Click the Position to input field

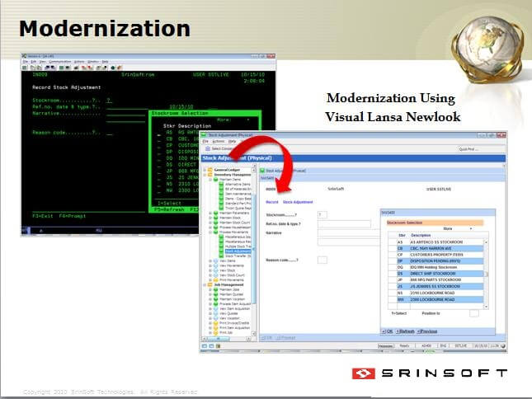pyautogui.click(x=474, y=313)
